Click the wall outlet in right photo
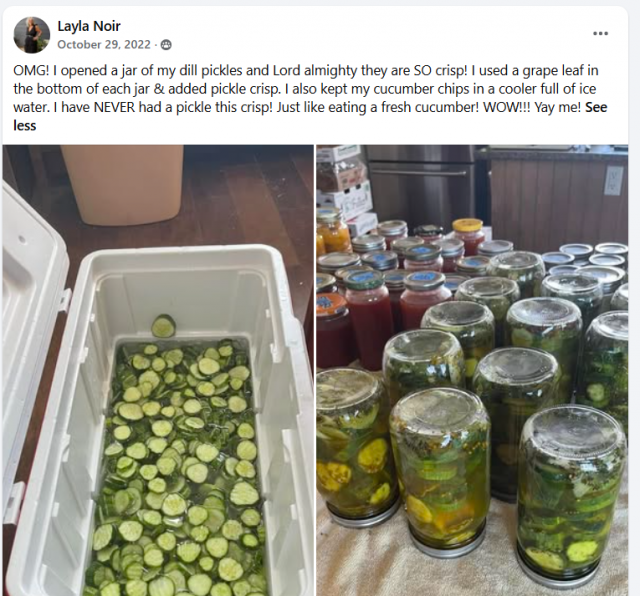 click(613, 180)
